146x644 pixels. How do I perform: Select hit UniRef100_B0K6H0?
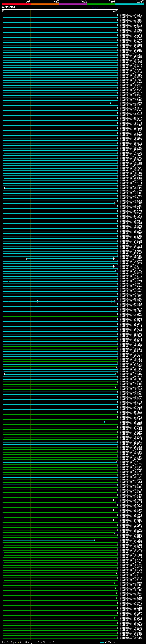coord(131,520)
